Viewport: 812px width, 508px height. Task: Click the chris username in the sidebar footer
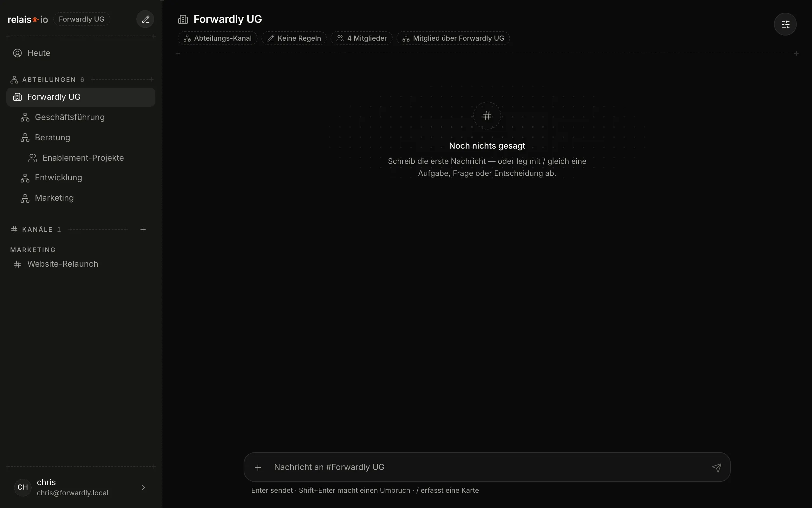click(46, 483)
